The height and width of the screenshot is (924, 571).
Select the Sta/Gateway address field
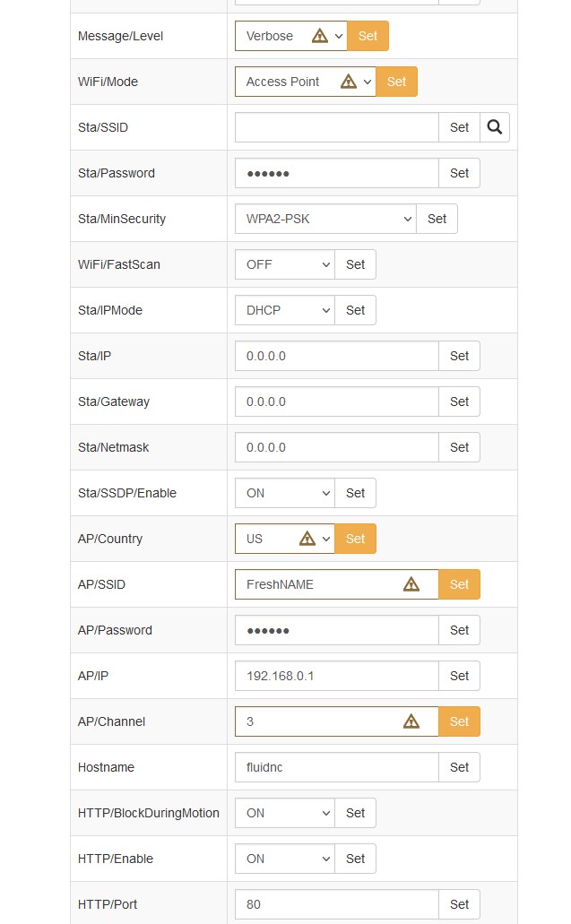point(336,402)
